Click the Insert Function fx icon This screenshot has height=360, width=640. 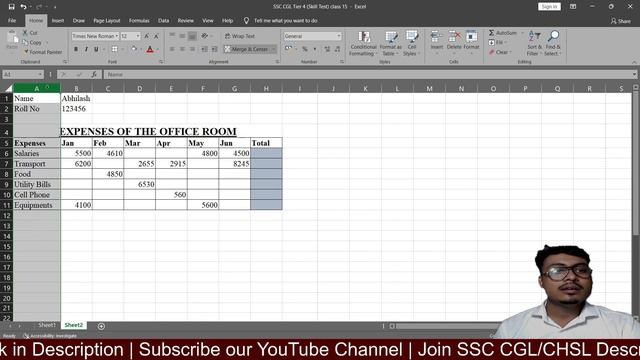point(94,74)
